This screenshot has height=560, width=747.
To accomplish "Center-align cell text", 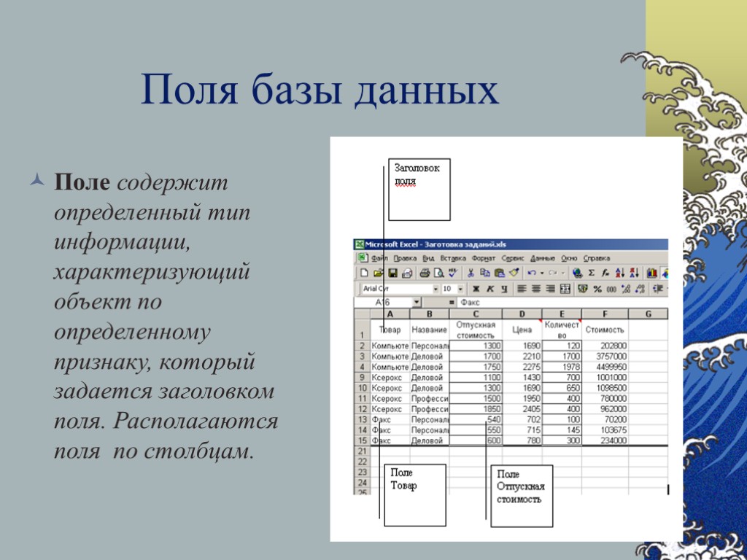I will [536, 289].
